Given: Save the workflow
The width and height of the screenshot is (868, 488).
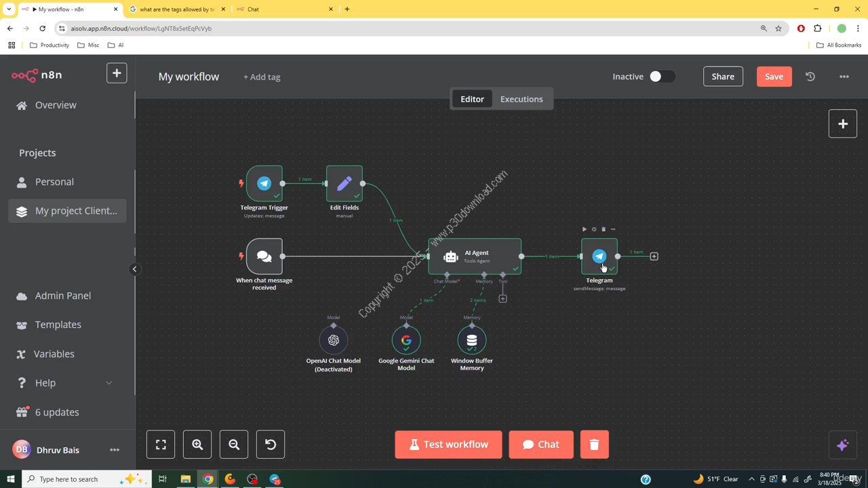Looking at the screenshot, I should [774, 77].
